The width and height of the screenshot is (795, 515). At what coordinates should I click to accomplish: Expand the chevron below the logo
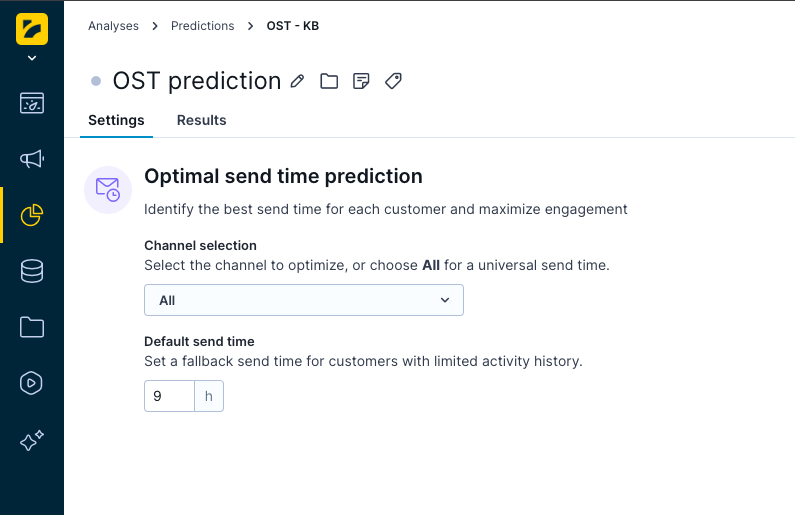point(32,58)
